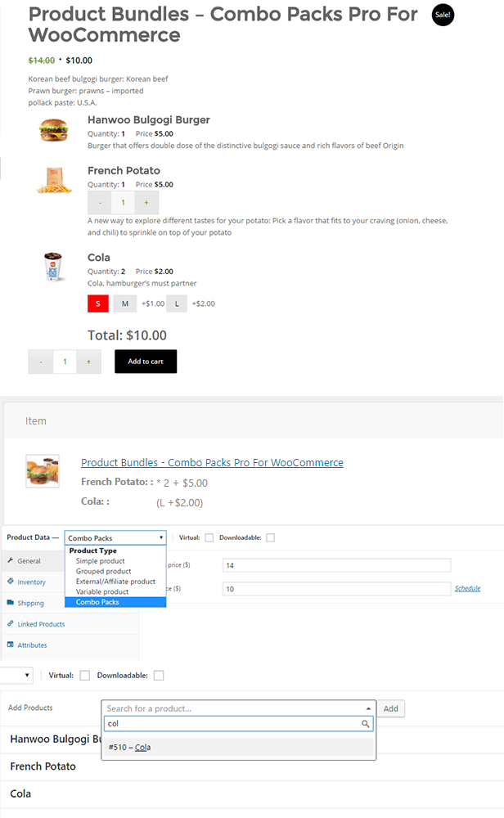The height and width of the screenshot is (818, 504).
Task: Select the M size option for Cola
Action: (125, 303)
